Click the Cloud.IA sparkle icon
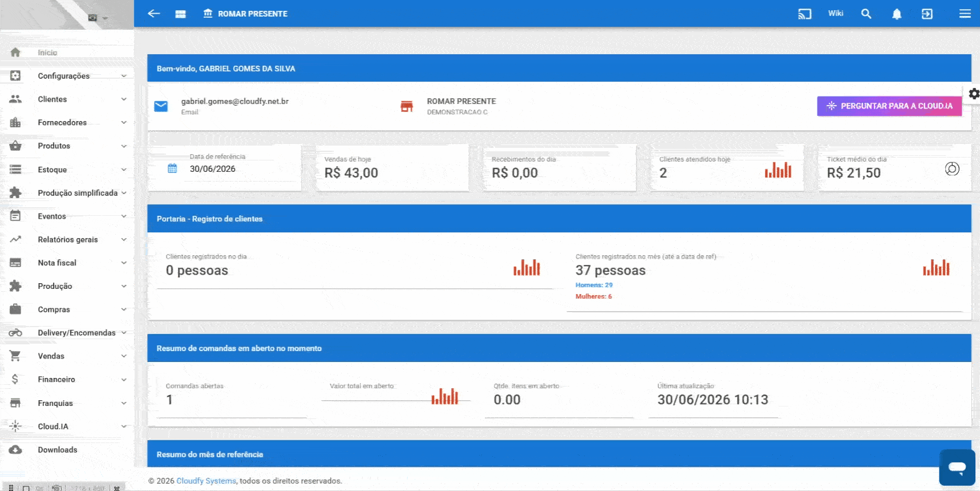Viewport: 980px width, 491px height. tap(15, 426)
